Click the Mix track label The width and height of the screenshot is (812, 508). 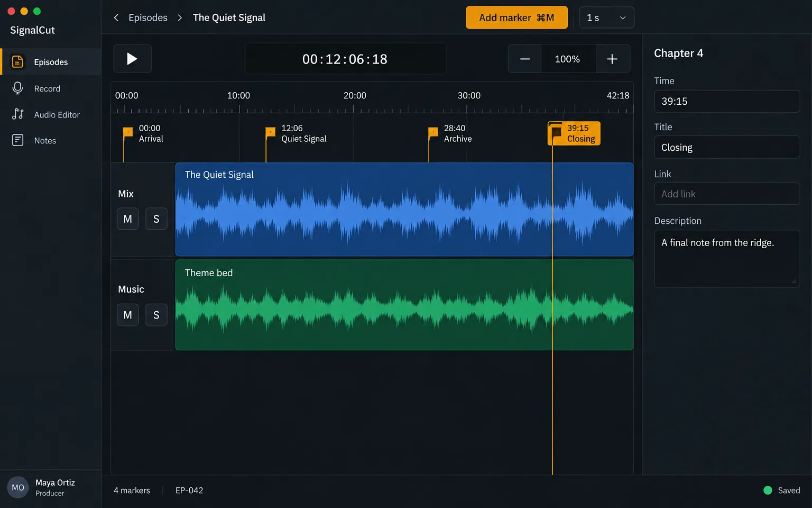(x=126, y=194)
